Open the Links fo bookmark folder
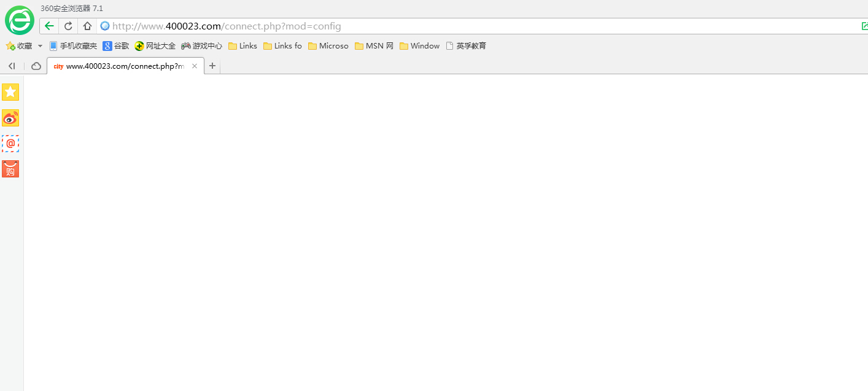 click(x=282, y=46)
